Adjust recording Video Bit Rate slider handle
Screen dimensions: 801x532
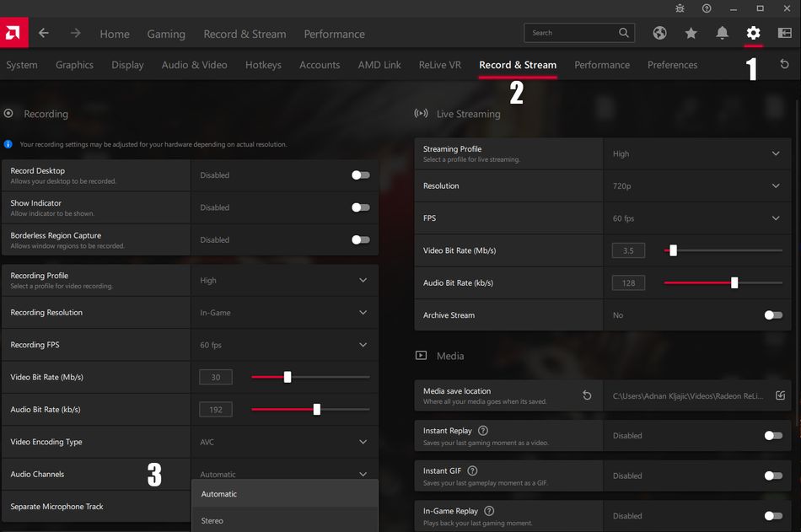pyautogui.click(x=287, y=377)
